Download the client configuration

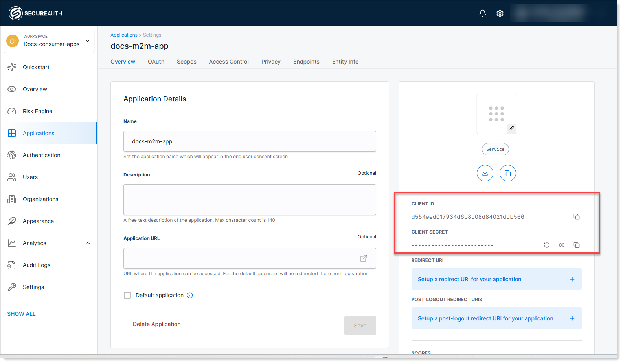485,173
